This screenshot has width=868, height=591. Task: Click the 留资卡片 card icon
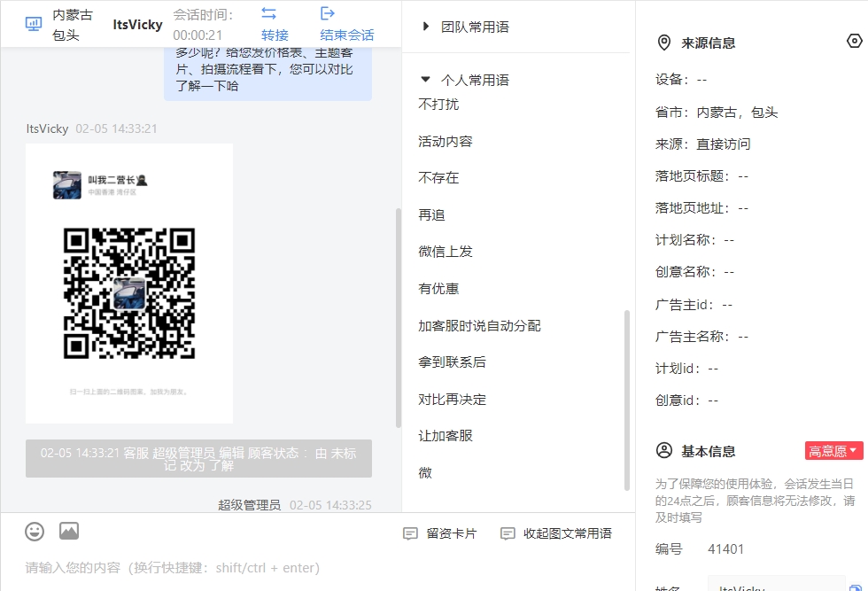point(410,533)
